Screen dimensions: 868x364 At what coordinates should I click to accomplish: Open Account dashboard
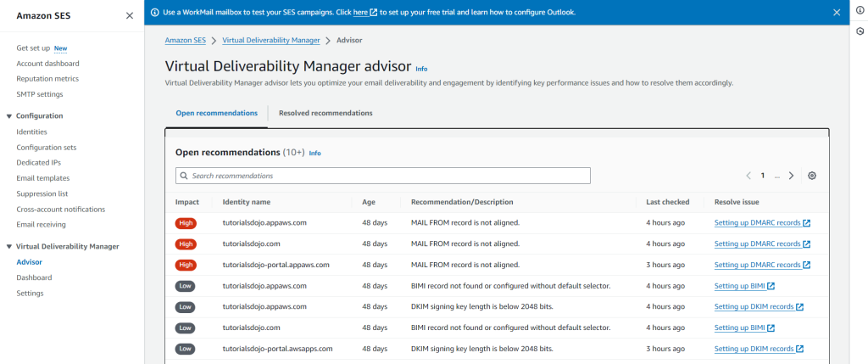pos(47,64)
